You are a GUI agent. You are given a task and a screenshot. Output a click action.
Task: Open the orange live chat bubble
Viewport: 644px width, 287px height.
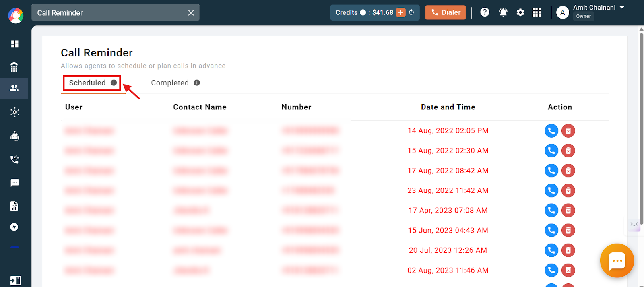(x=617, y=261)
